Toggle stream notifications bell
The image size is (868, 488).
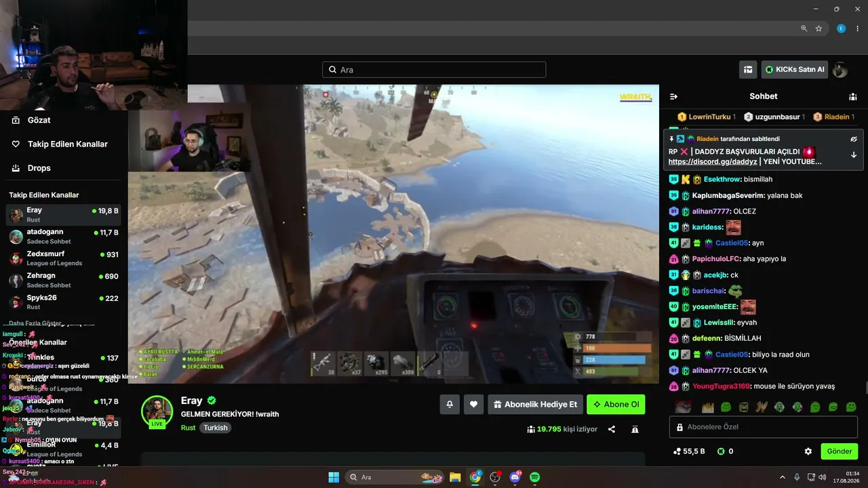click(x=450, y=405)
